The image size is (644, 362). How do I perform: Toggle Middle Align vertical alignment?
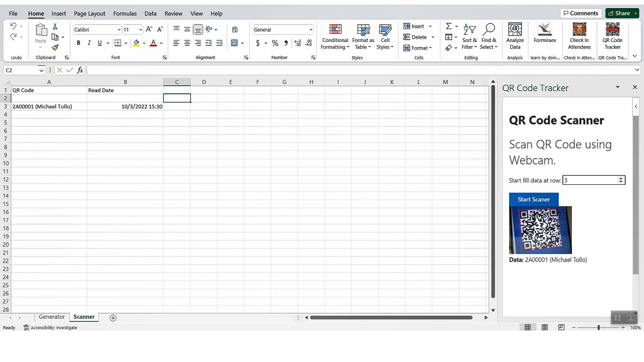187,29
